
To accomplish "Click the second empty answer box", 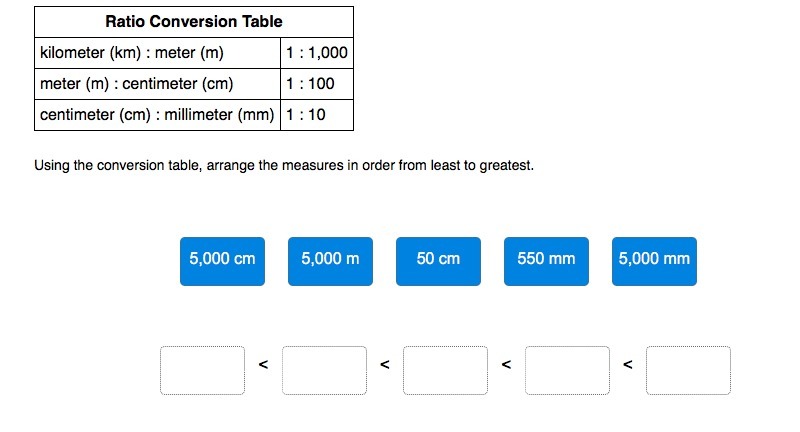I will point(324,370).
